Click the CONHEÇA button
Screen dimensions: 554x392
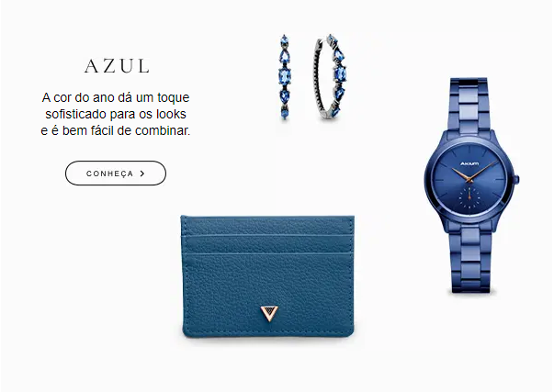pos(116,173)
